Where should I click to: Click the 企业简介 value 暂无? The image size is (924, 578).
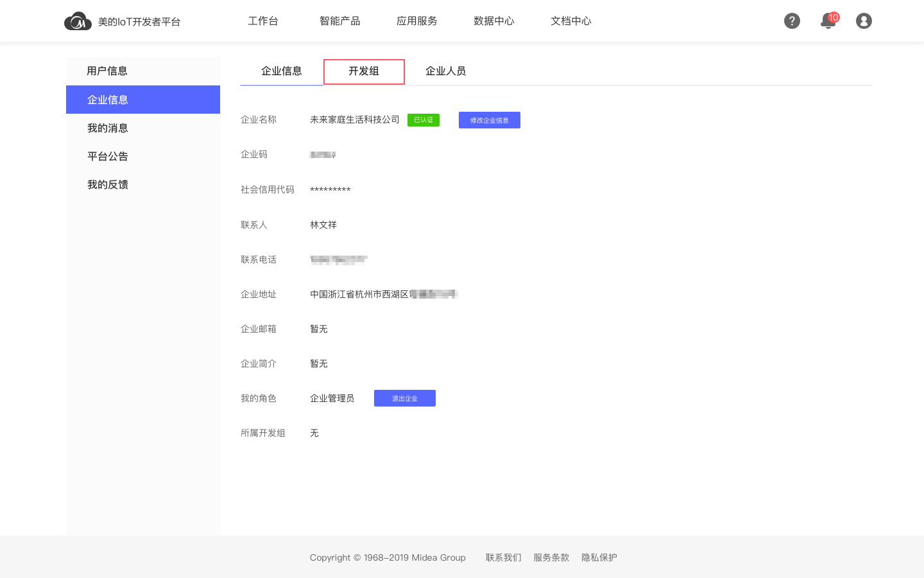pyautogui.click(x=319, y=363)
